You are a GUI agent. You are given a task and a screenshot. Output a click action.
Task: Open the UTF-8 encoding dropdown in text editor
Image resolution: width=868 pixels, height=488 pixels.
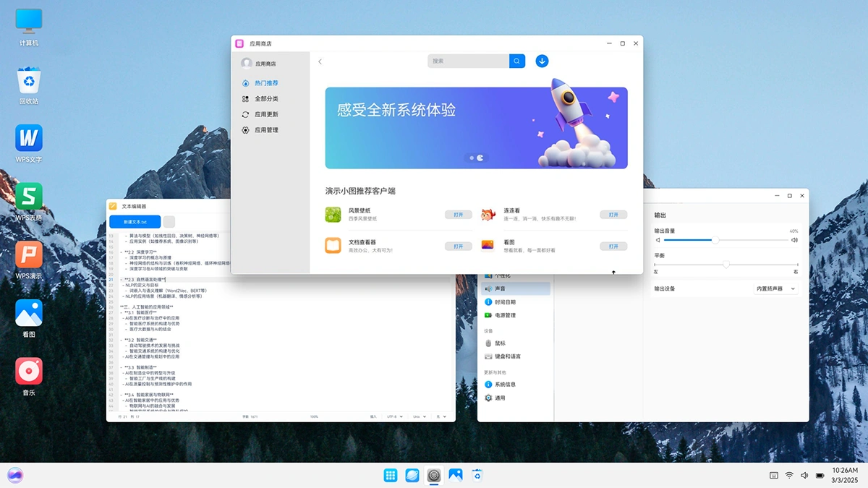396,417
